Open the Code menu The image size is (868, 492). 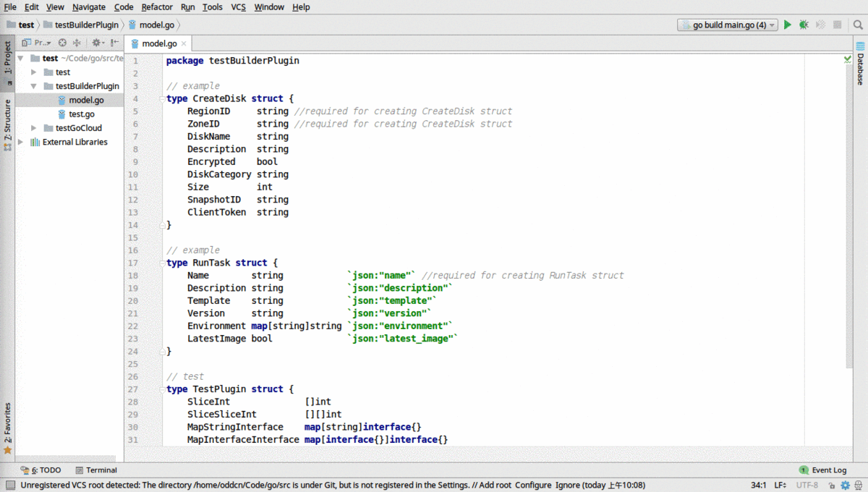[124, 7]
